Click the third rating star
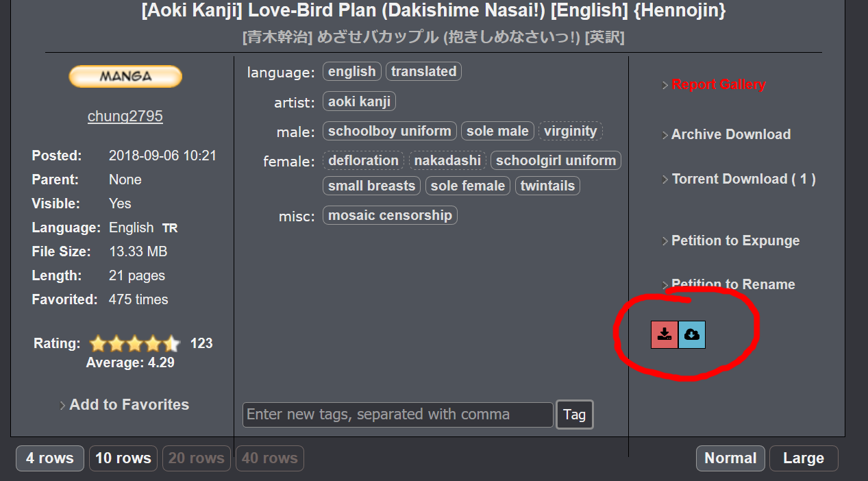Viewport: 868px width, 481px height. (x=135, y=343)
